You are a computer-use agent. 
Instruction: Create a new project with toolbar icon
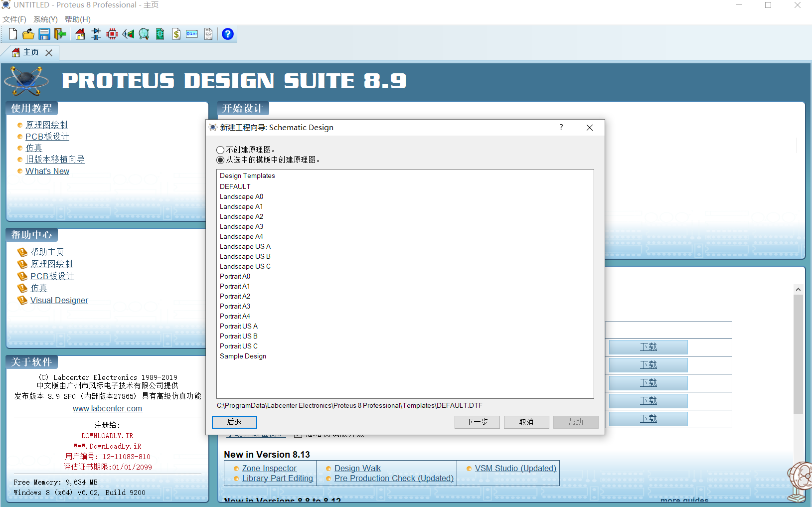pos(13,34)
